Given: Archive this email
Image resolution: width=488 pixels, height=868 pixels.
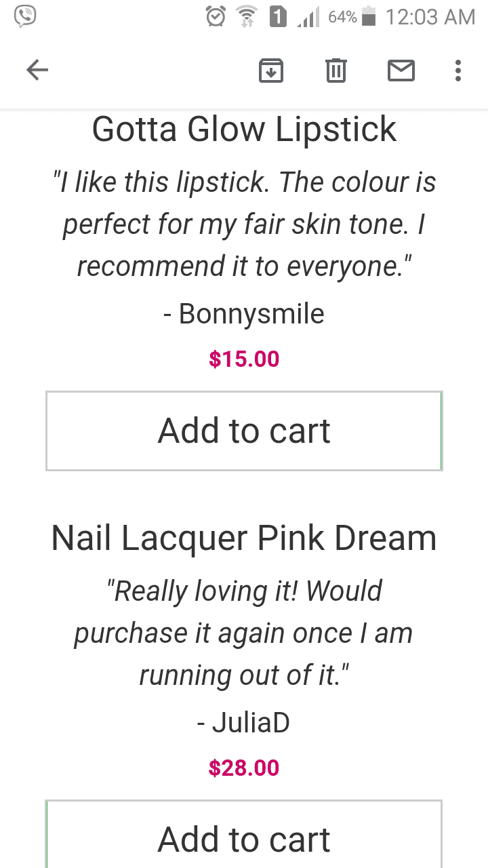Looking at the screenshot, I should (271, 71).
